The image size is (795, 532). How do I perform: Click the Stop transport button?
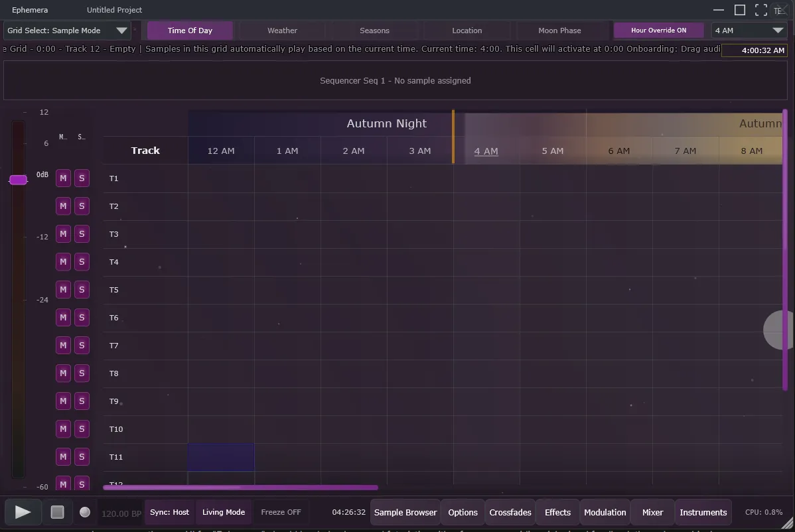58,512
